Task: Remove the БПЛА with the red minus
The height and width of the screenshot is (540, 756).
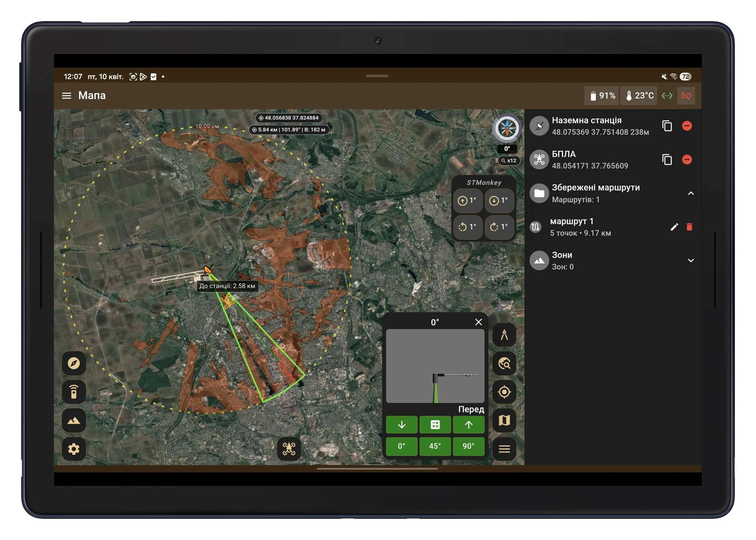Action: 687,160
